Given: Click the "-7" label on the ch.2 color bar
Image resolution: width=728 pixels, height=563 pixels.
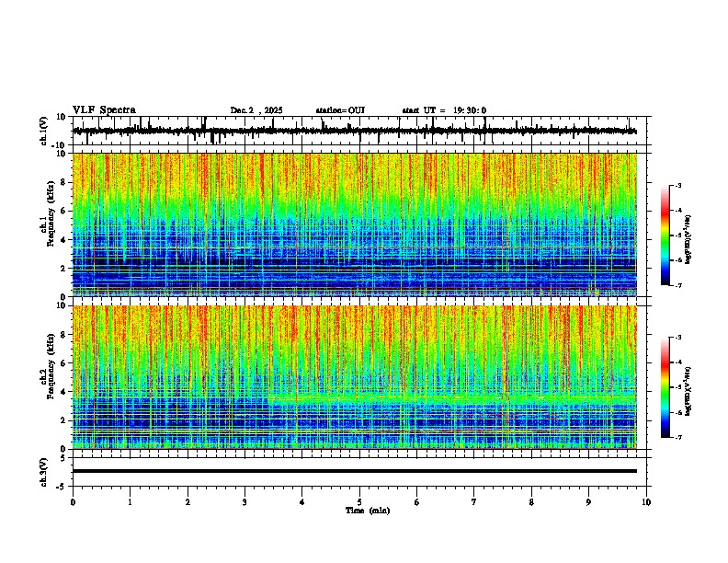Looking at the screenshot, I should pos(678,437).
